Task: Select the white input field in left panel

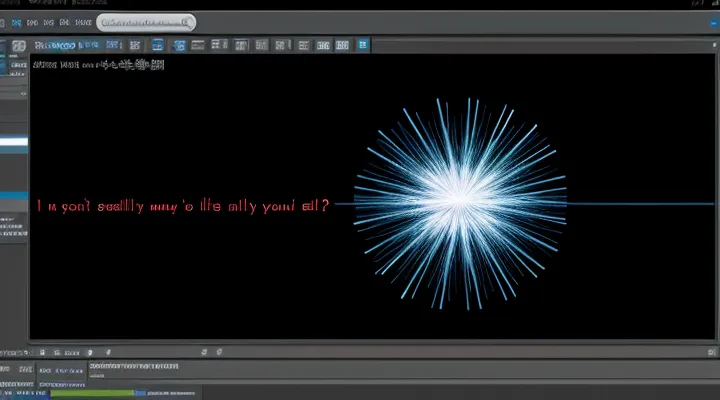Action: point(14,143)
